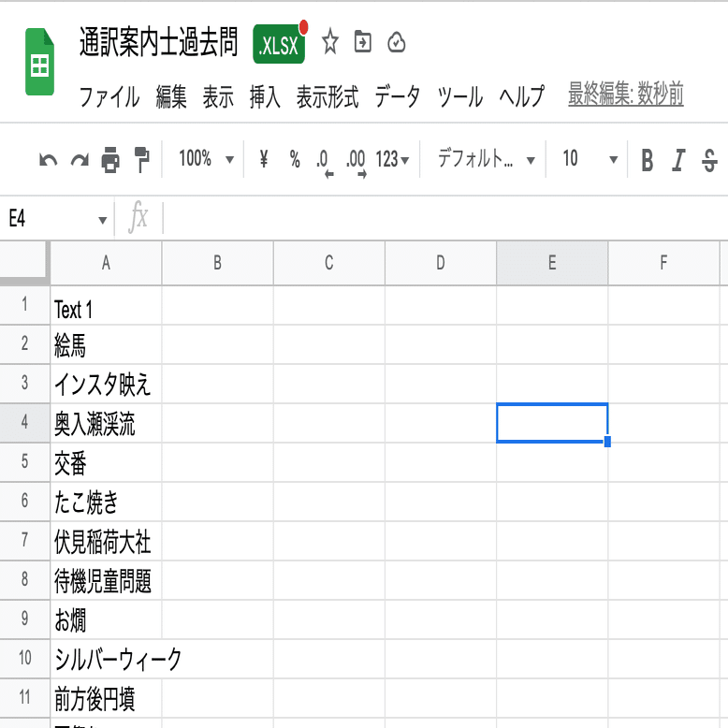The width and height of the screenshot is (728, 728).
Task: Select cell containing 奥入瀬渓流
Action: [106, 423]
